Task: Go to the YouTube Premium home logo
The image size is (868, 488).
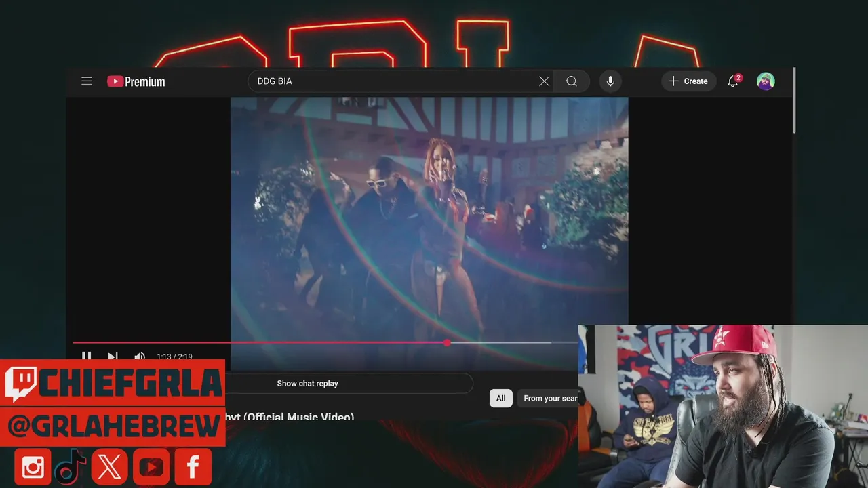Action: tap(136, 81)
